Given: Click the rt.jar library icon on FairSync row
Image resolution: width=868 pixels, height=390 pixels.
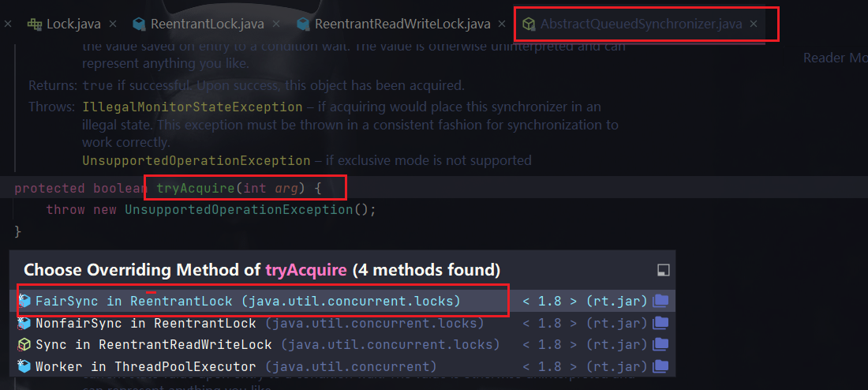Looking at the screenshot, I should click(x=660, y=301).
